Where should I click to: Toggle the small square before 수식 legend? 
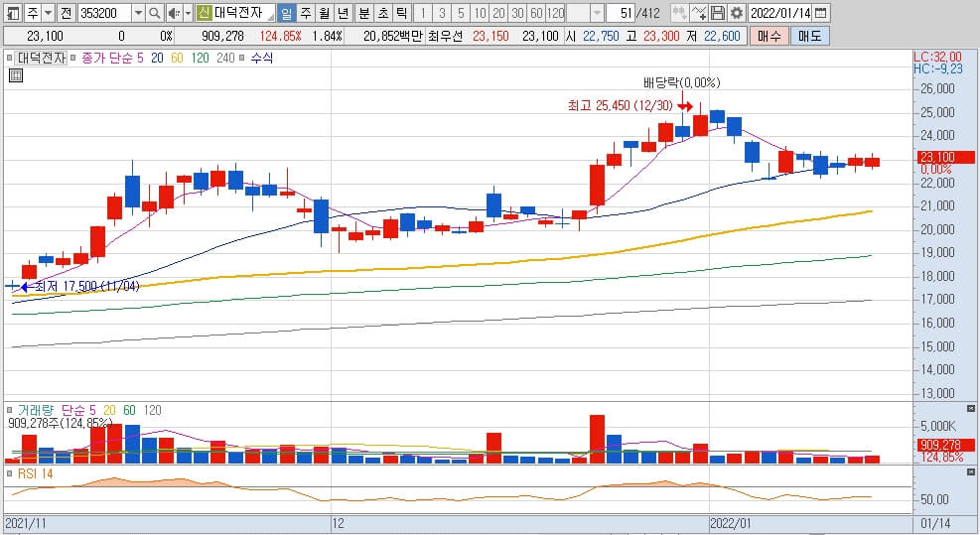point(242,59)
